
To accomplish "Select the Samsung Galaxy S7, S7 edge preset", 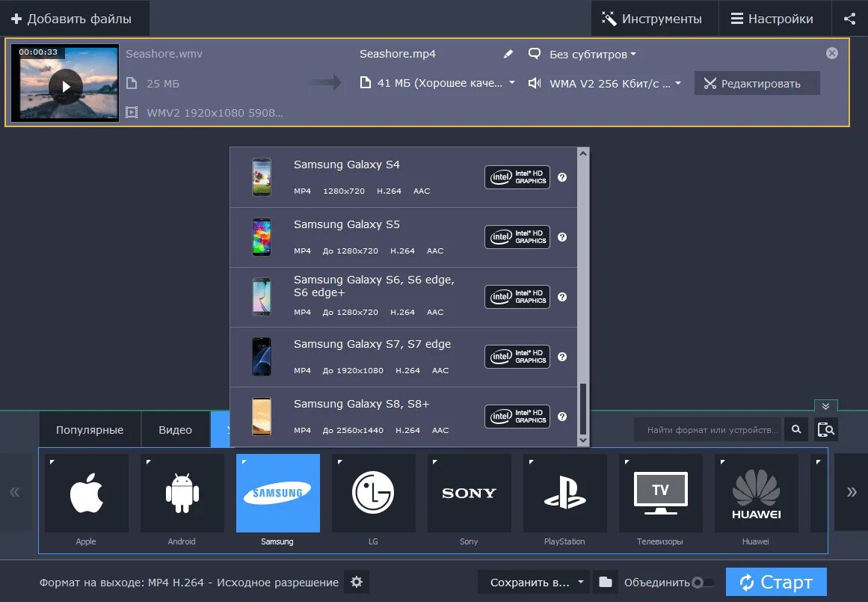I will point(403,357).
